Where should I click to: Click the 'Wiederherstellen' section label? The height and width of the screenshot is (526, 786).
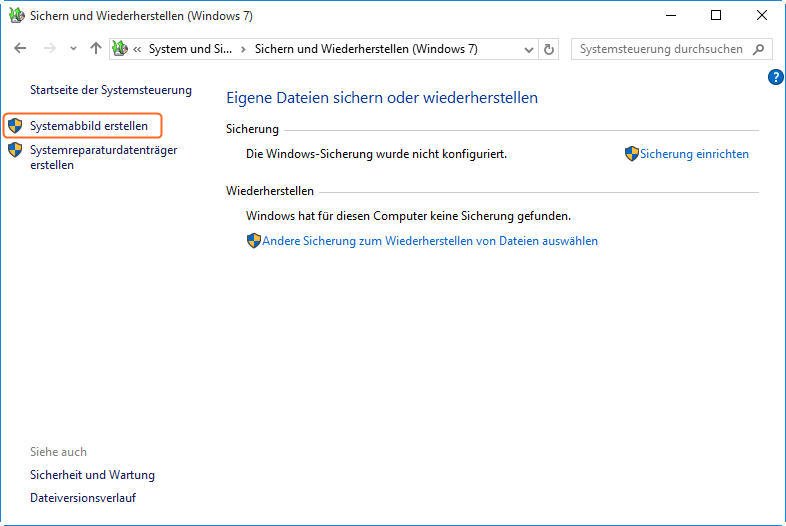(x=270, y=191)
